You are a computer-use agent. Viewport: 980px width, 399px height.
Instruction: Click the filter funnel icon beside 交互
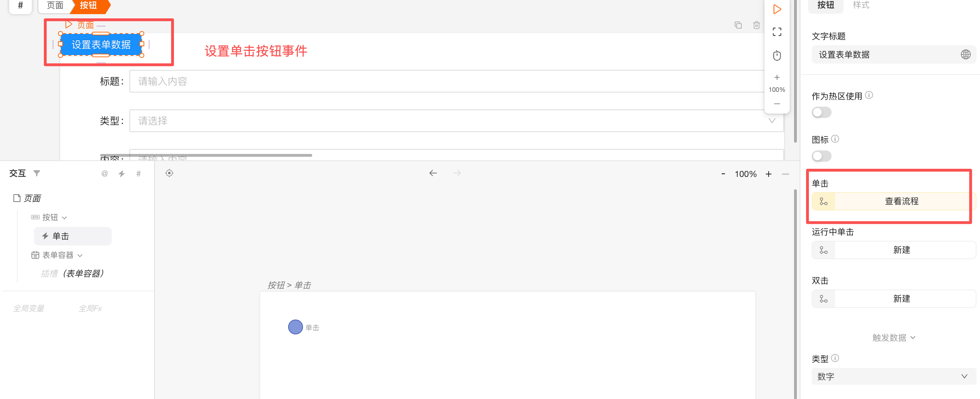coord(37,173)
